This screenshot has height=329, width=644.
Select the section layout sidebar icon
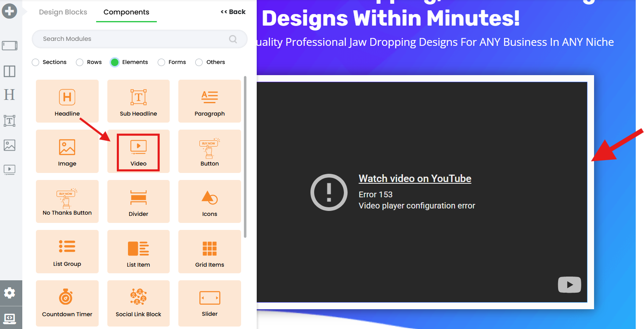click(9, 45)
